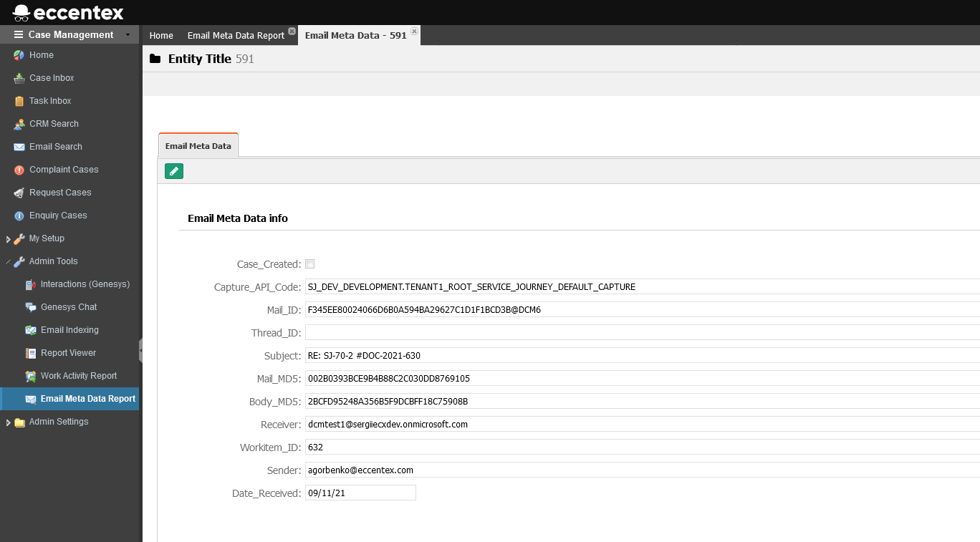Screen dimensions: 980x542
Task: Click the Workitem_ID field showing 632
Action: click(x=643, y=447)
